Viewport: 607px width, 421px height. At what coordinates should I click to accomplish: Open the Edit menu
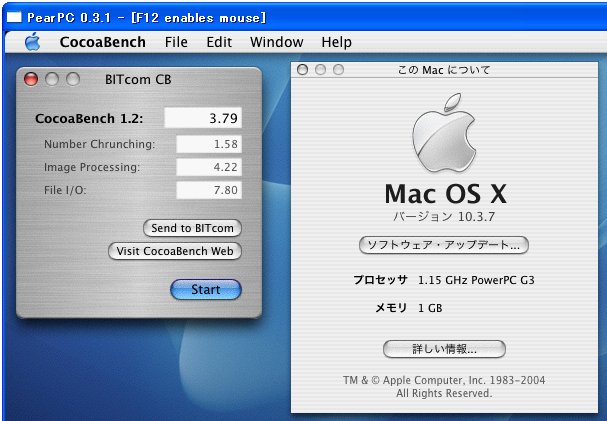point(219,42)
